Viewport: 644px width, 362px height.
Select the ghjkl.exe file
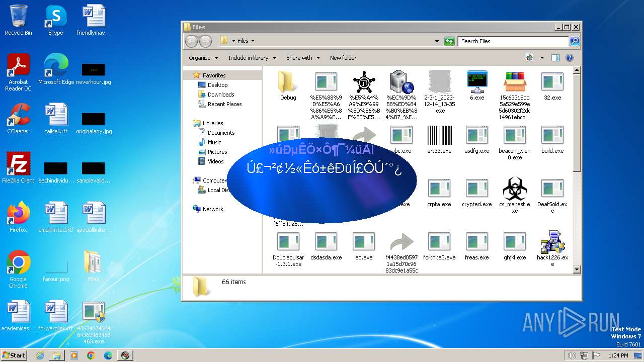tap(515, 245)
